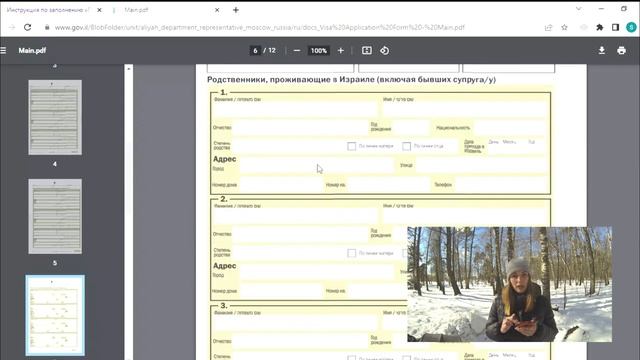Click the page number field showing 6
Viewport: 640px width, 360px height.
(x=255, y=51)
